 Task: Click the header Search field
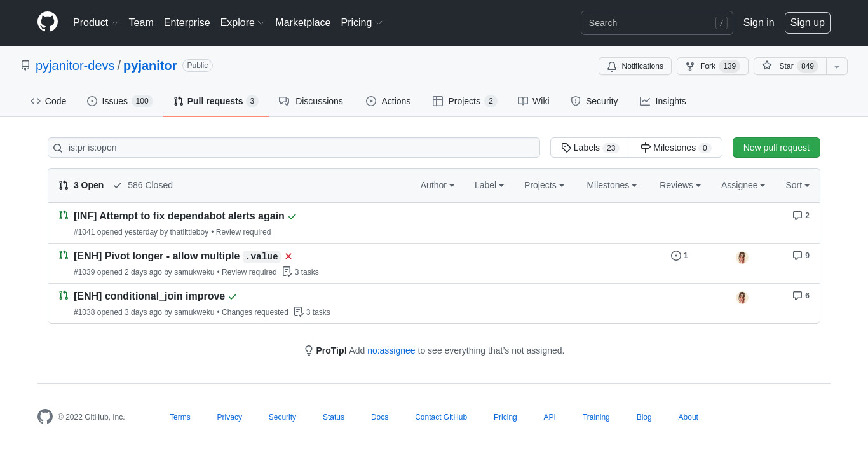(x=657, y=23)
